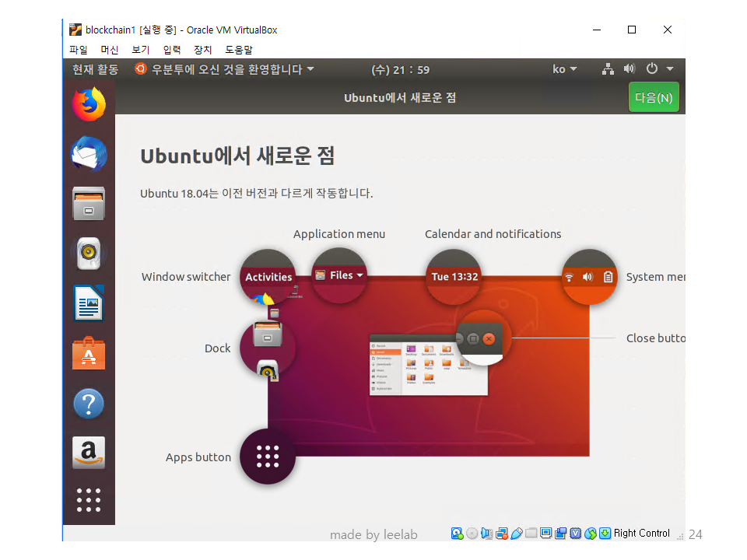Open LibreOffice Writer from the dock

click(89, 303)
